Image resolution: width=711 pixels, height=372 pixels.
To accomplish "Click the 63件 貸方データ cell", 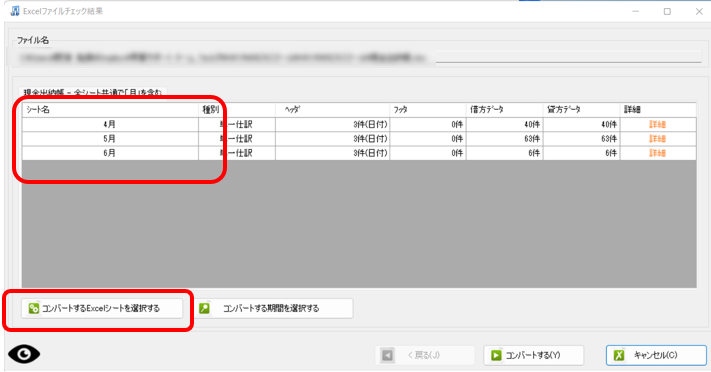I will (582, 139).
